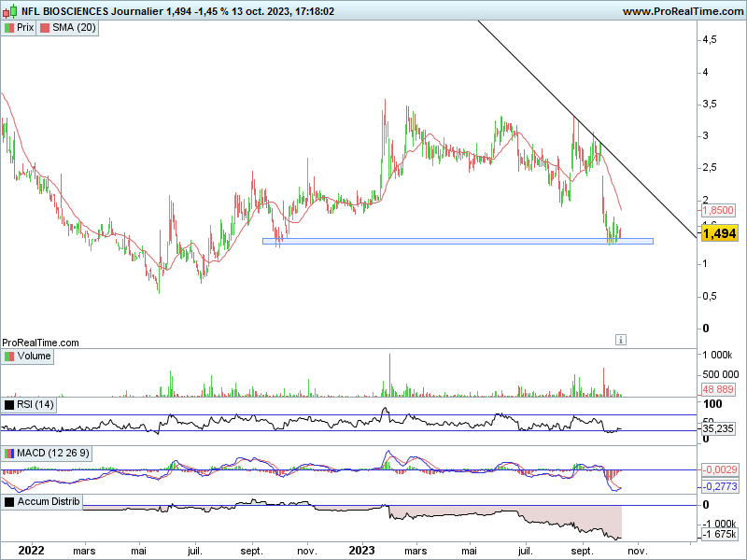
Task: Click the -0,0029 MACD value label
Action: coord(720,469)
